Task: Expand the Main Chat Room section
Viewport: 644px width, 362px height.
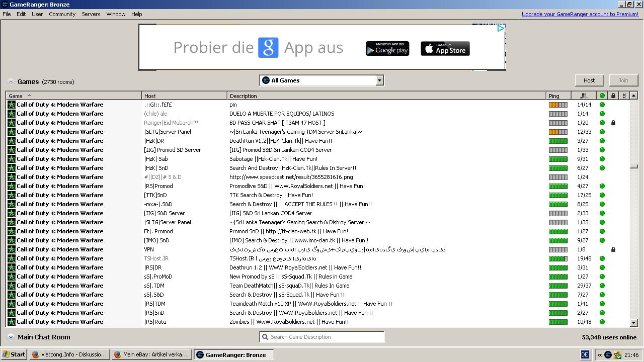Action: pos(11,337)
